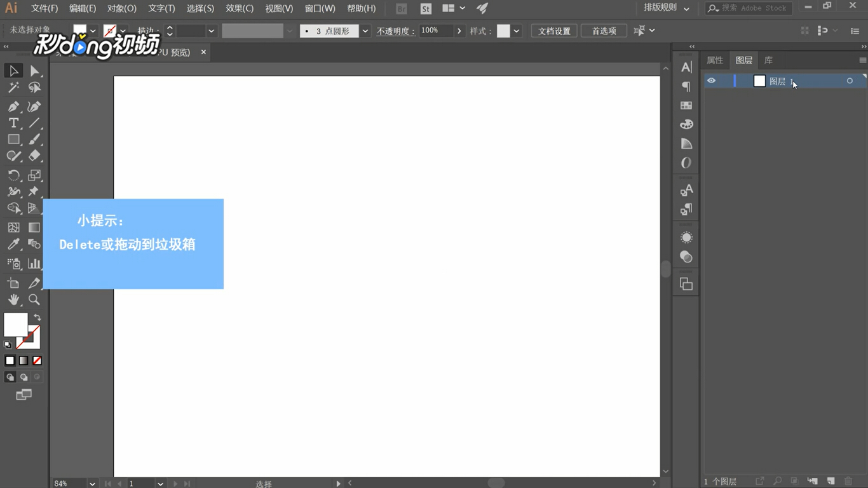Image resolution: width=868 pixels, height=488 pixels.
Task: Select the Eraser tool
Action: pyautogui.click(x=34, y=156)
